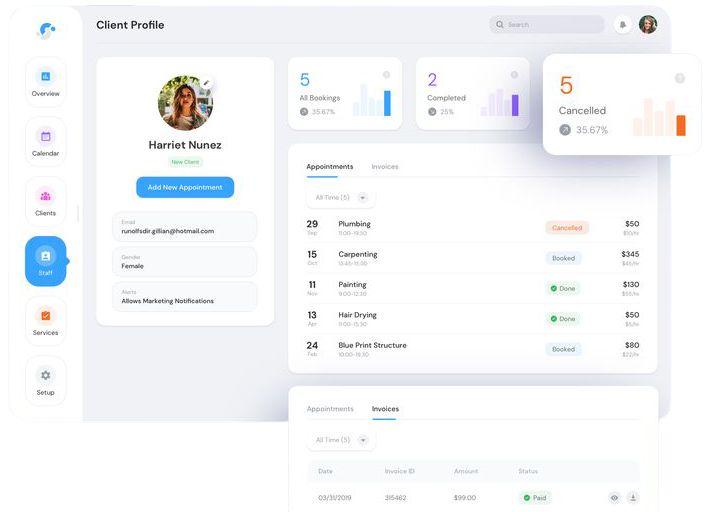Open the Calendar sidebar item
This screenshot has height=512, width=708.
click(x=46, y=142)
